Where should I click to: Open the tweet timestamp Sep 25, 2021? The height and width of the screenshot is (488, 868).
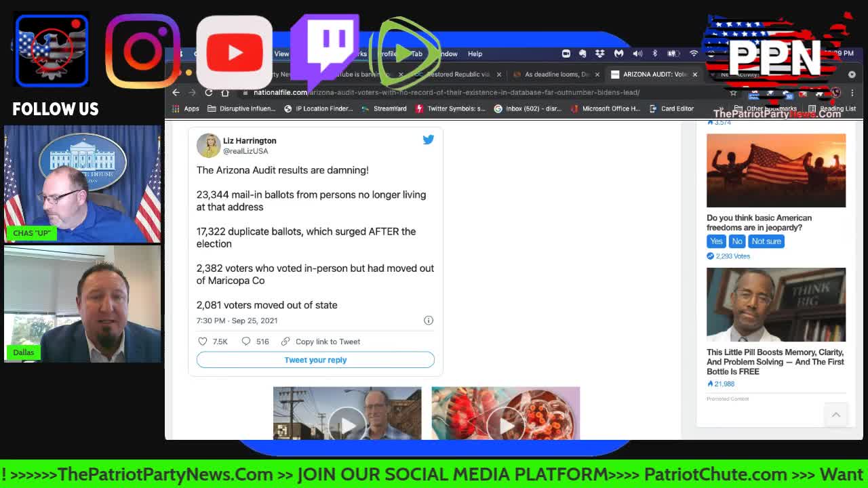tap(237, 321)
